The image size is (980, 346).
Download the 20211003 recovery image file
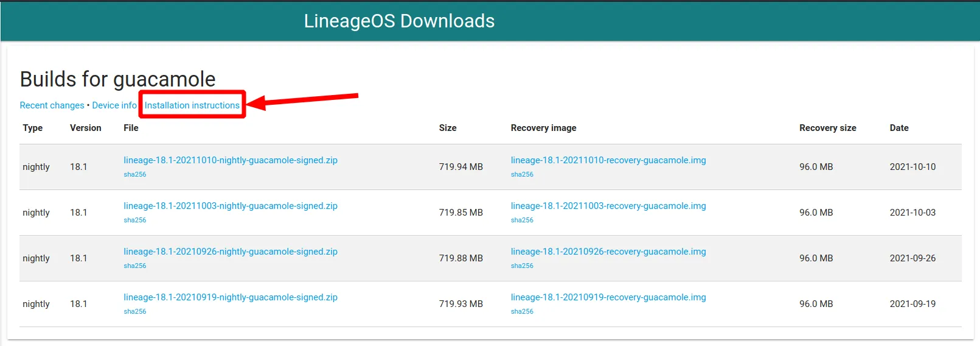coord(608,206)
